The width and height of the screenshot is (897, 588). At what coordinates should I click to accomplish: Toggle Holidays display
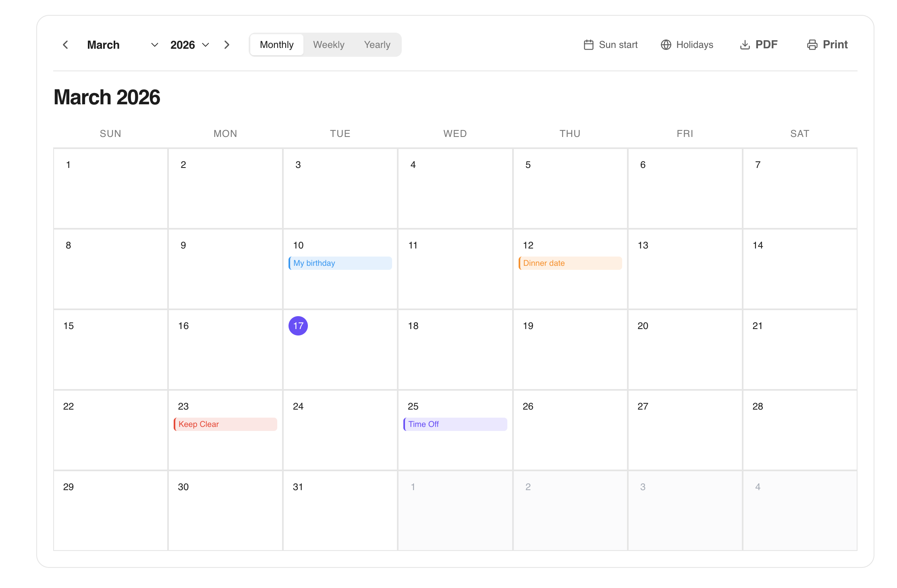click(694, 45)
